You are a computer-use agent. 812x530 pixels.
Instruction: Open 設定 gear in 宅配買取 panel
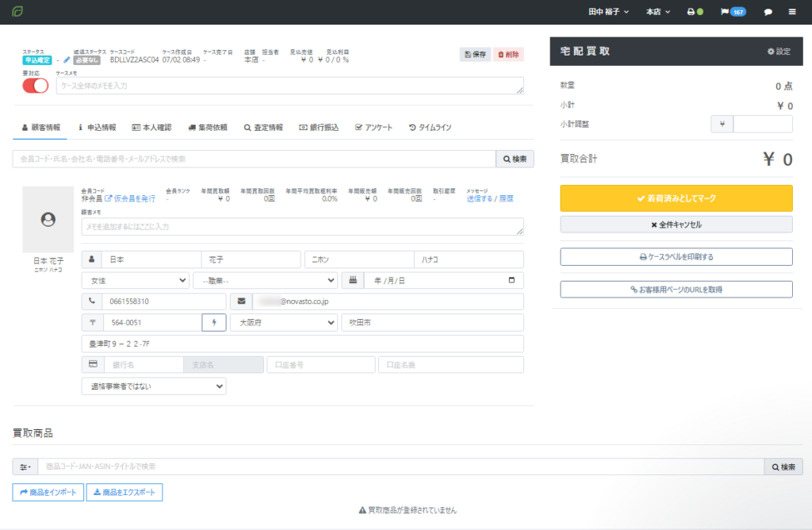[x=779, y=52]
